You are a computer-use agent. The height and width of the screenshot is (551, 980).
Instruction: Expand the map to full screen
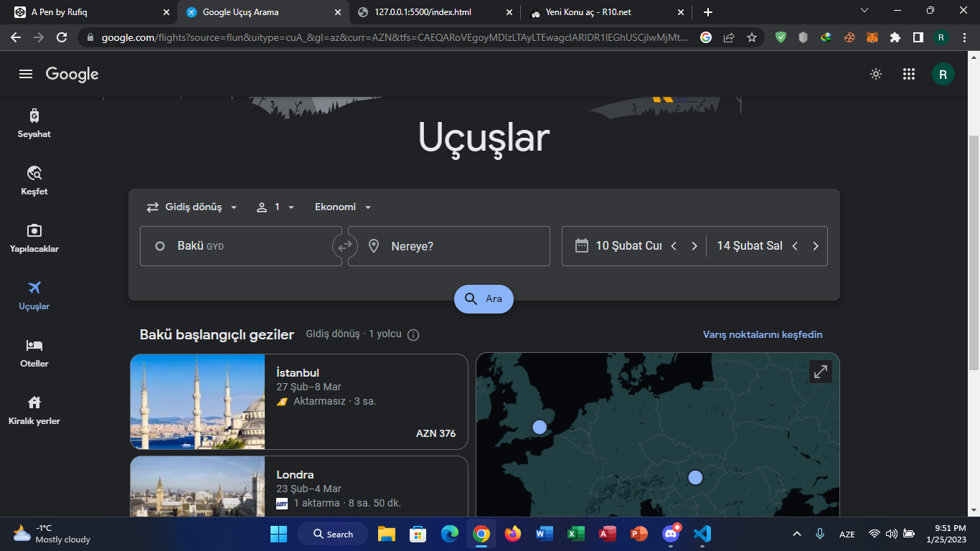point(821,372)
